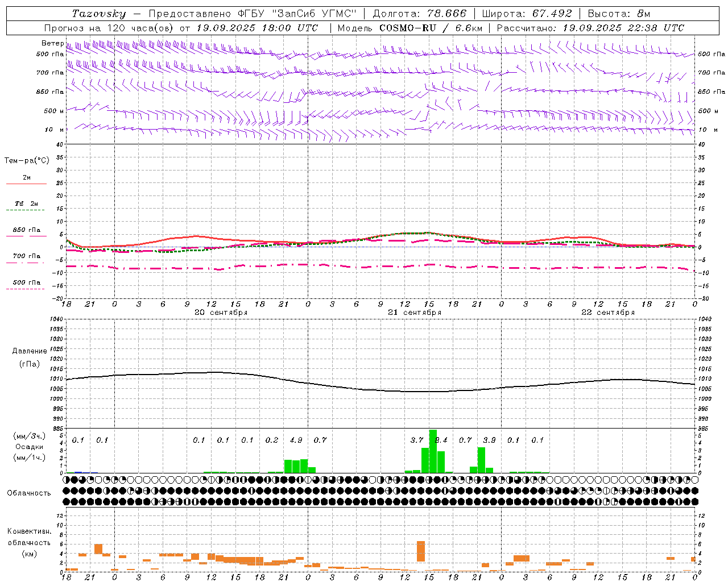Viewport: 728px width, 582px height.
Task: Click the (мм/1ч.) precipitation unit label
Action: click(30, 458)
